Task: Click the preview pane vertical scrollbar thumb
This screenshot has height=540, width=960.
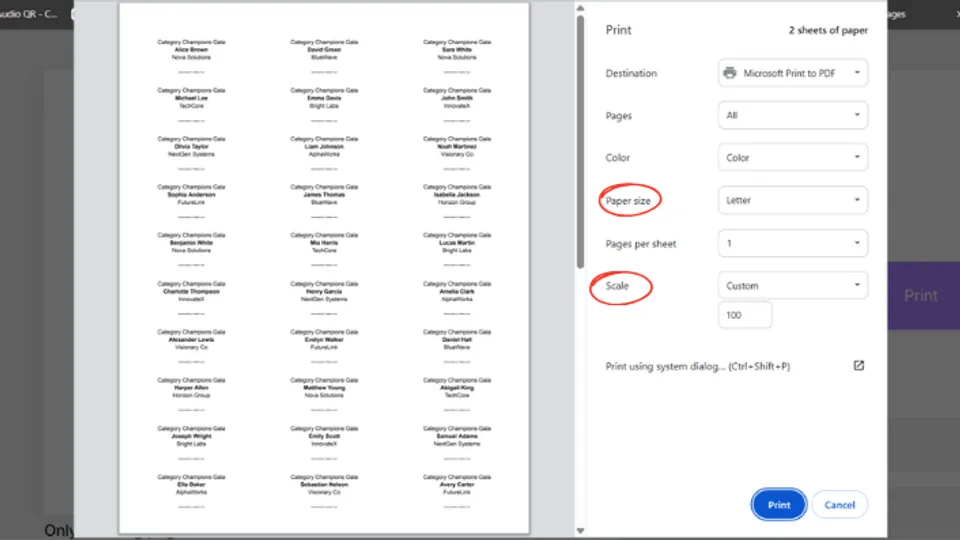Action: tap(580, 142)
